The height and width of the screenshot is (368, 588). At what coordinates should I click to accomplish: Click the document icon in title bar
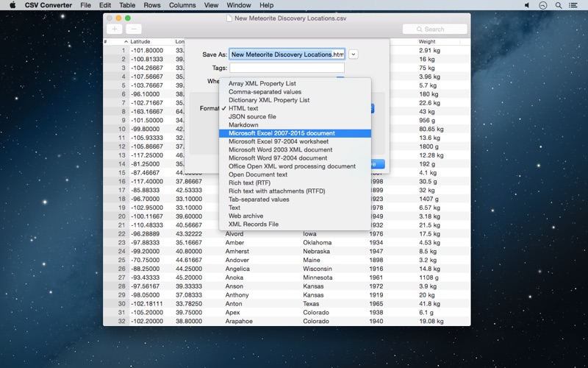229,18
